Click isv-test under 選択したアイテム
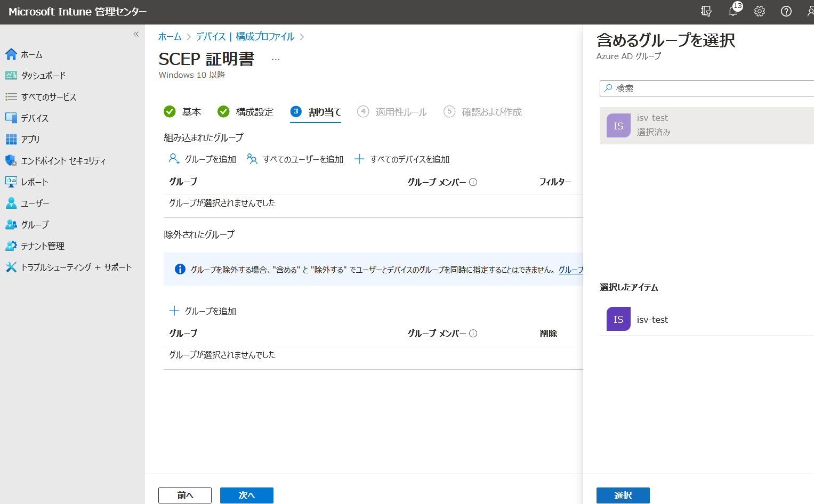Screen dimensions: 814x504 [707, 319]
